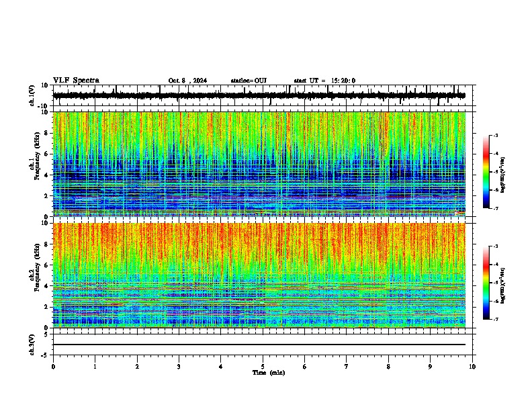Viewport: 532px width, 411px height.
Task: Click the "-7" tick on ch.2 colorbar
Action: click(x=495, y=319)
